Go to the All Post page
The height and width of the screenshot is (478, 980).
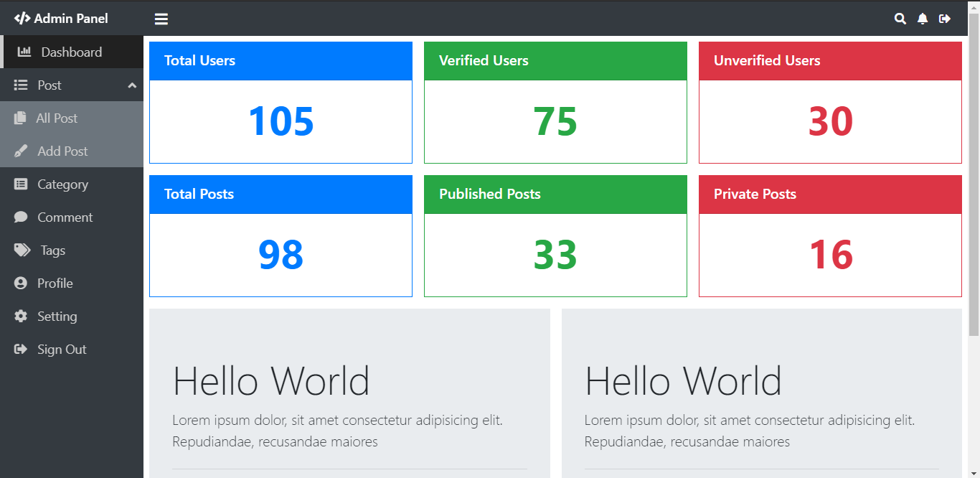(57, 118)
